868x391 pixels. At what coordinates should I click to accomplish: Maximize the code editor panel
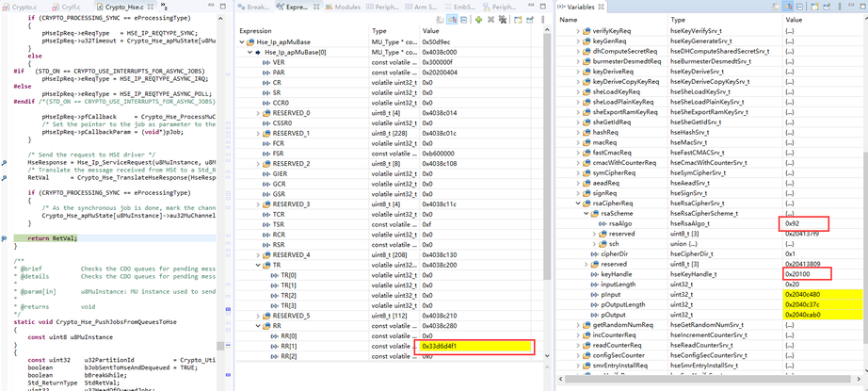tap(222, 6)
